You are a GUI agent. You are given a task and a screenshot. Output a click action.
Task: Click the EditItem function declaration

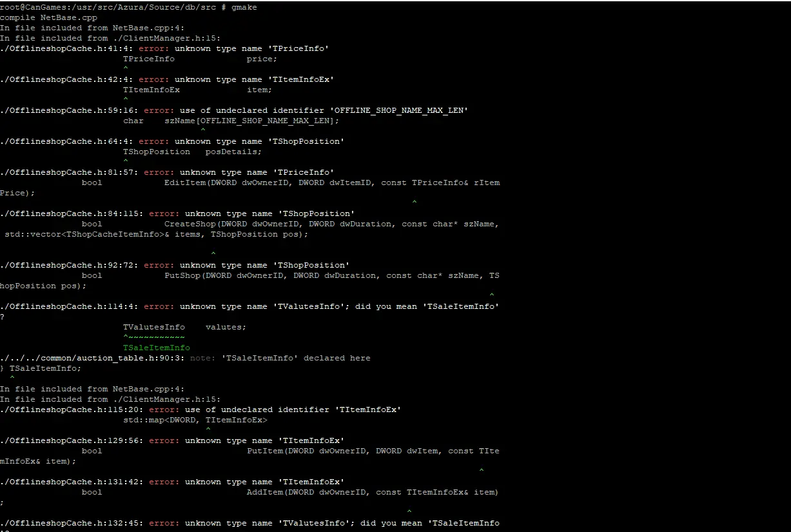click(290, 182)
